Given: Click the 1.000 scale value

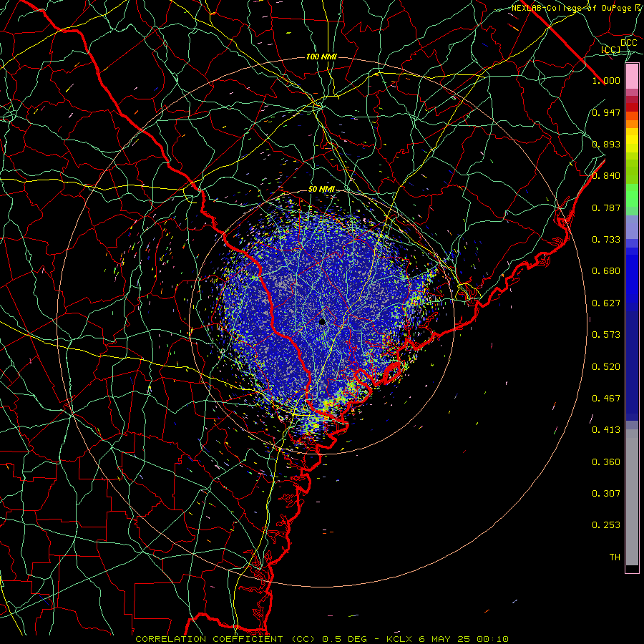Looking at the screenshot, I should coord(606,80).
